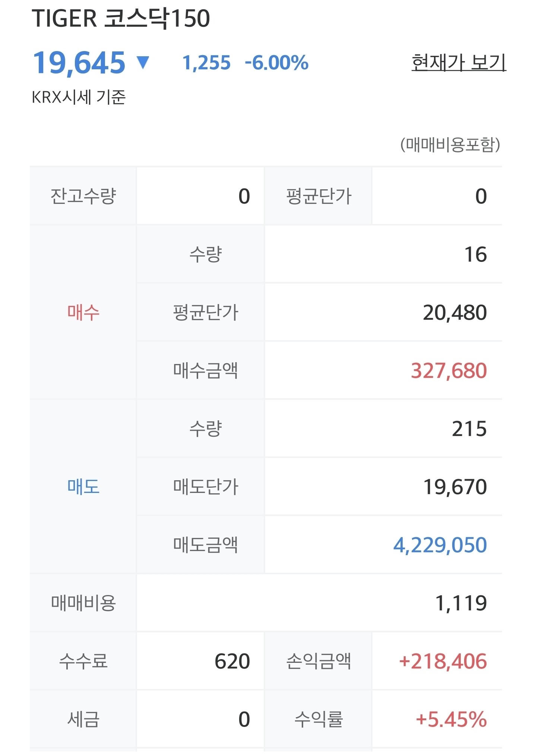Click the 매수금액 value 327,680
The width and height of the screenshot is (536, 756).
[449, 370]
